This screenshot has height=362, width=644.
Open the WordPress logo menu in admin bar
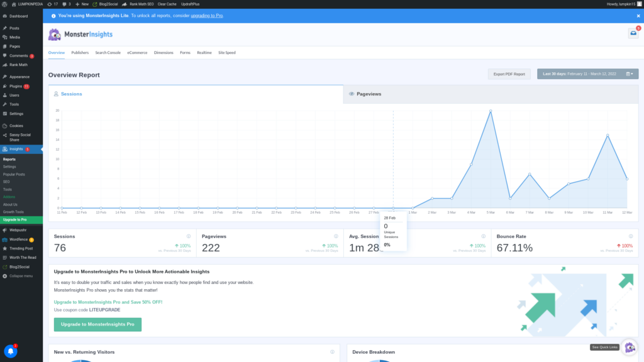pos(4,4)
